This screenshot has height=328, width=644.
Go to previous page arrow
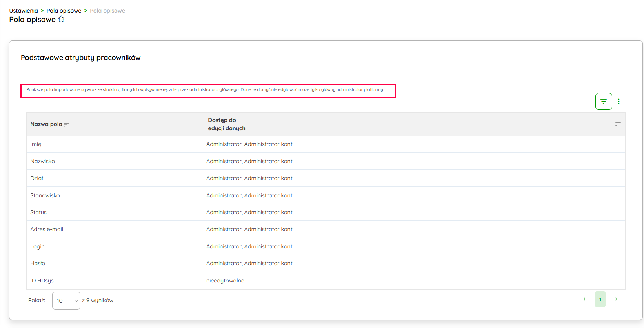tap(584, 299)
